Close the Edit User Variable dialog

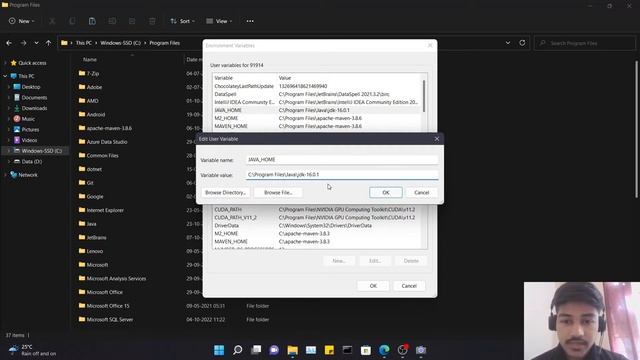(437, 139)
